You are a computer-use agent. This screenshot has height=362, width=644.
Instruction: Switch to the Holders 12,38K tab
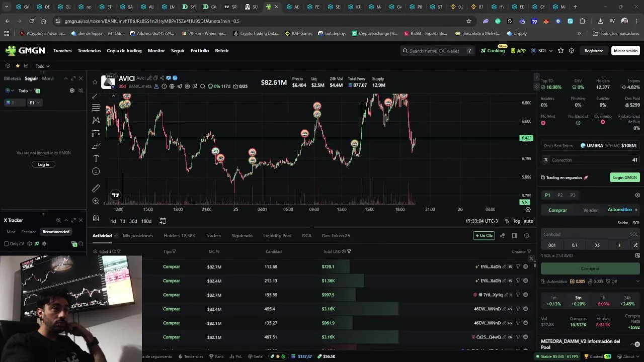(x=180, y=235)
